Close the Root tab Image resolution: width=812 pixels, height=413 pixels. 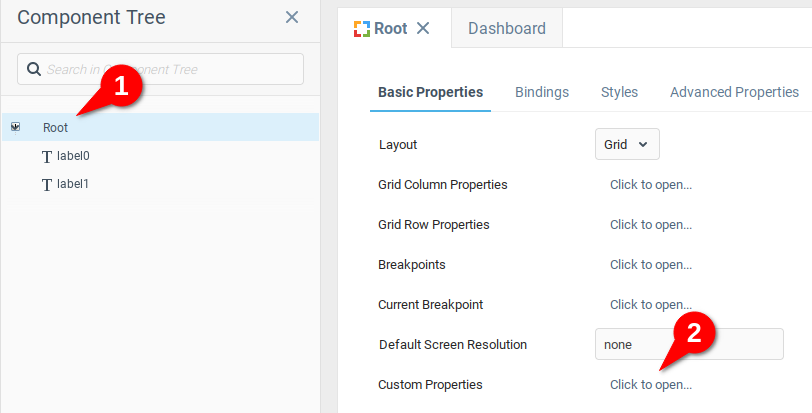(423, 28)
